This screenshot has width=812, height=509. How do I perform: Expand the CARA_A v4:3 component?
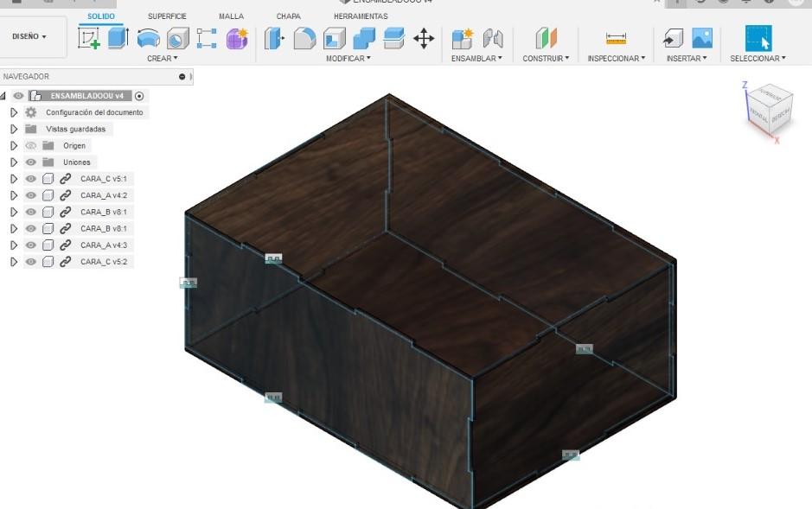click(x=14, y=245)
